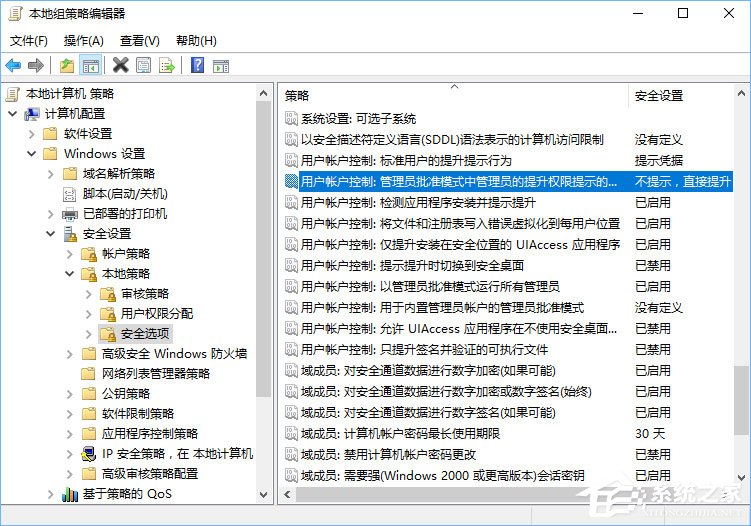Click the app icon in title bar
Viewport: 751px width, 526px height.
(15, 13)
